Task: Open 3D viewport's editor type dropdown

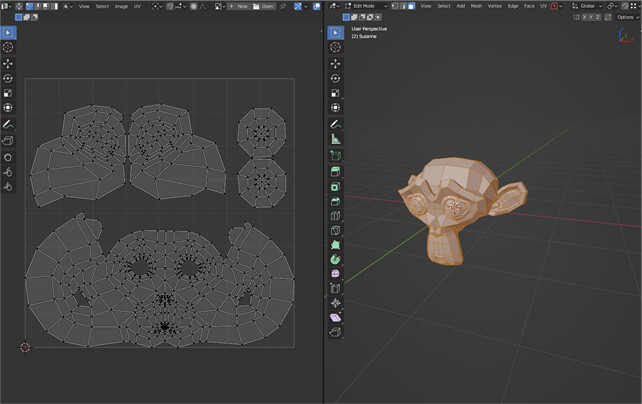Action: (x=334, y=6)
